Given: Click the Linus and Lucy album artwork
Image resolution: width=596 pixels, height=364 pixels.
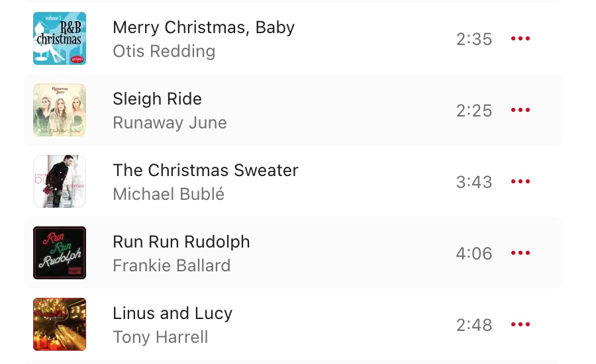Looking at the screenshot, I should [60, 324].
